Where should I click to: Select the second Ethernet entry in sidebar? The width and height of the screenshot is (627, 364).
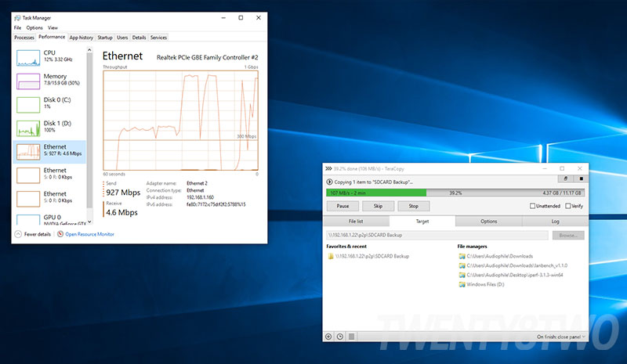(x=49, y=175)
